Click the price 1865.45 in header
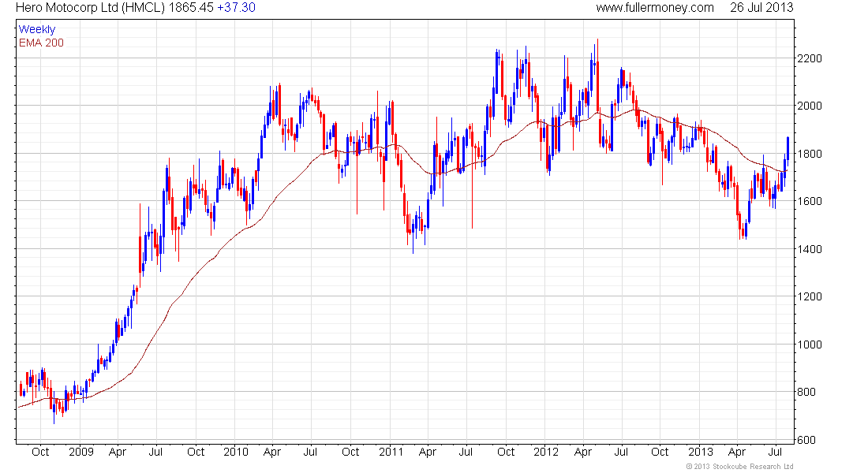Screen dimensions: 868x473 tap(190, 8)
